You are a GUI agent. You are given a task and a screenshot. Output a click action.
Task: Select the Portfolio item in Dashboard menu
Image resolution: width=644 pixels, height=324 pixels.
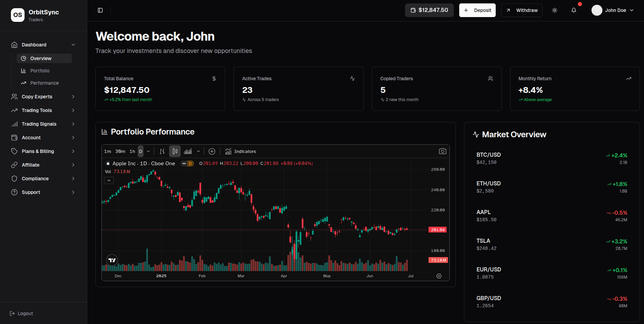(x=40, y=71)
